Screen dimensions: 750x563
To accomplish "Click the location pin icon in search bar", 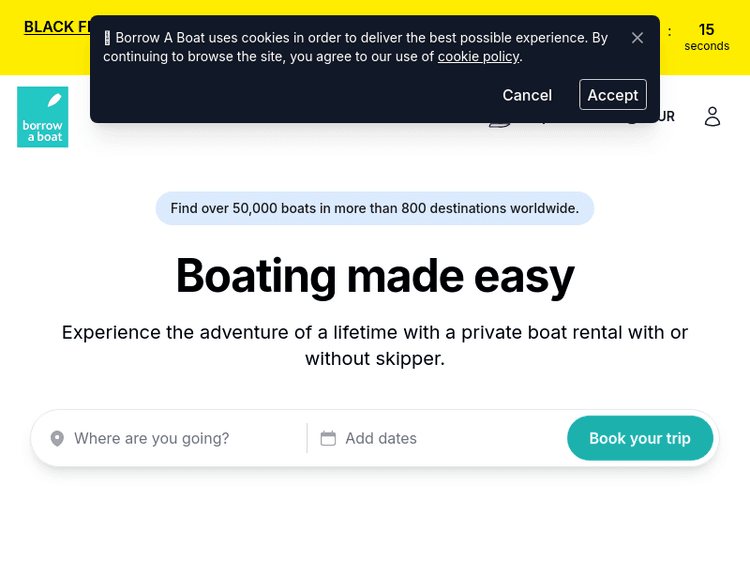I will (x=57, y=438).
